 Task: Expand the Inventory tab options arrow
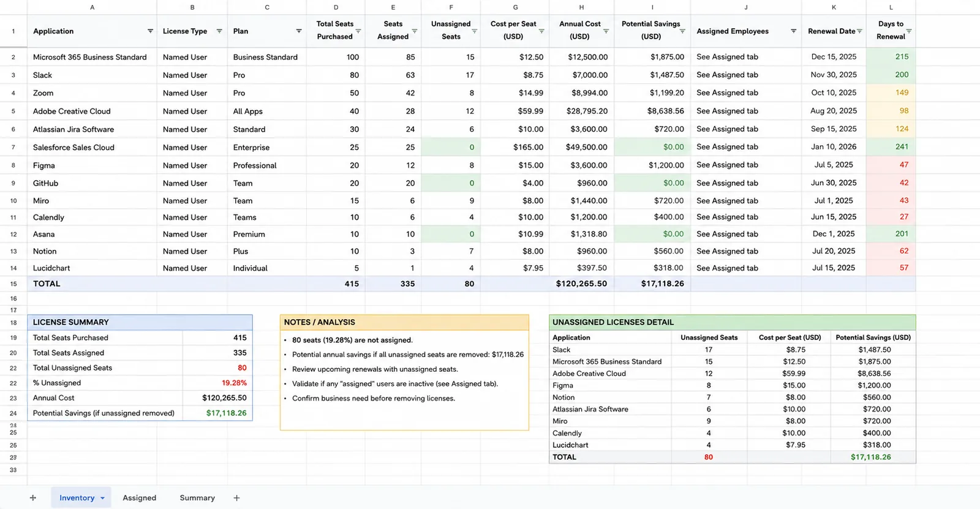pos(102,498)
